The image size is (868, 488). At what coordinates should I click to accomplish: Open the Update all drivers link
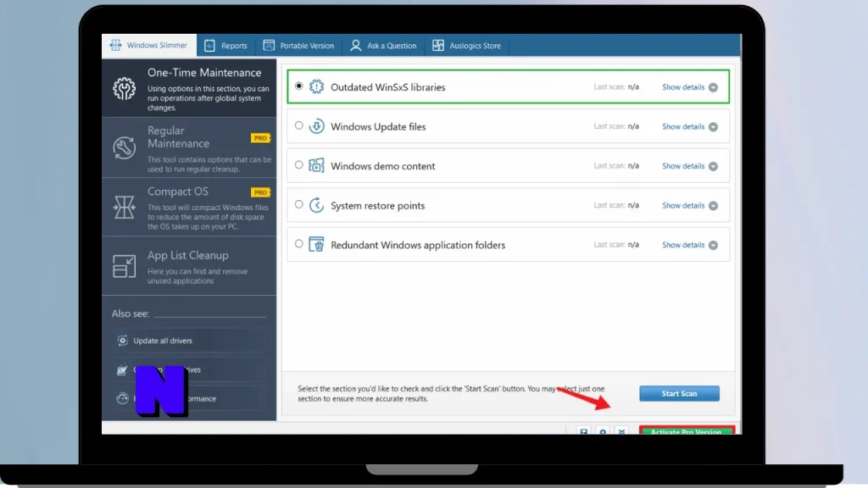189,341
